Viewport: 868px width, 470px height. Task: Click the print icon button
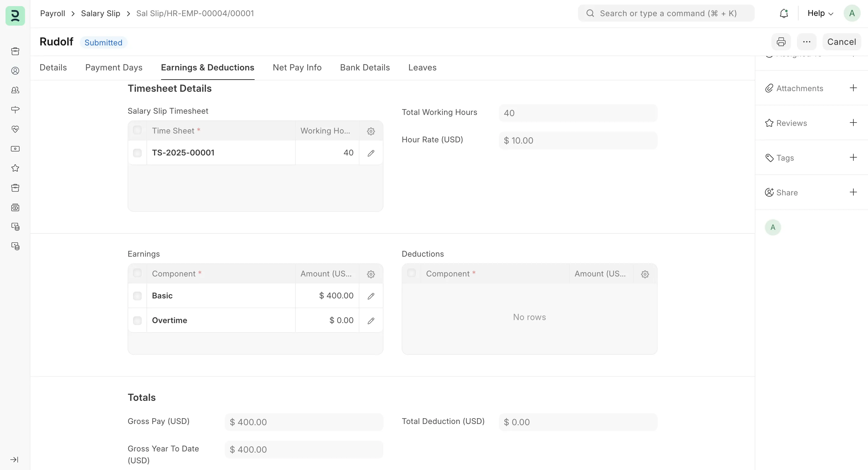coord(781,42)
